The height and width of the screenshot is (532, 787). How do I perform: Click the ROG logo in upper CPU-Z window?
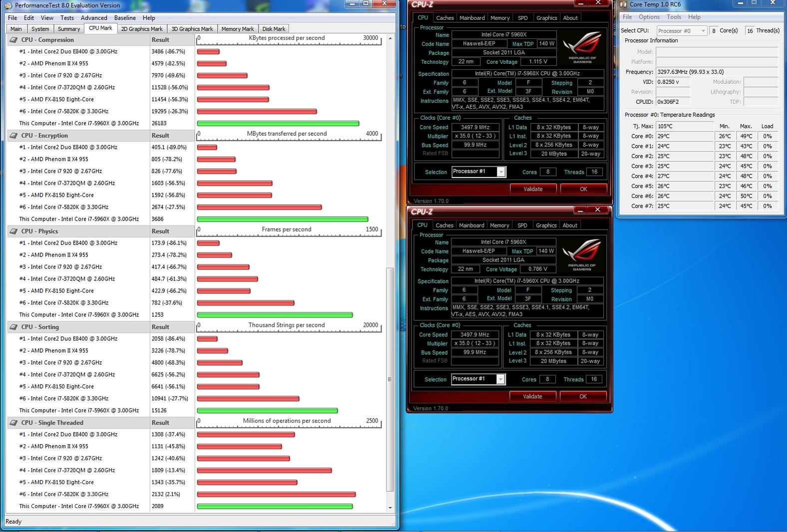582,47
